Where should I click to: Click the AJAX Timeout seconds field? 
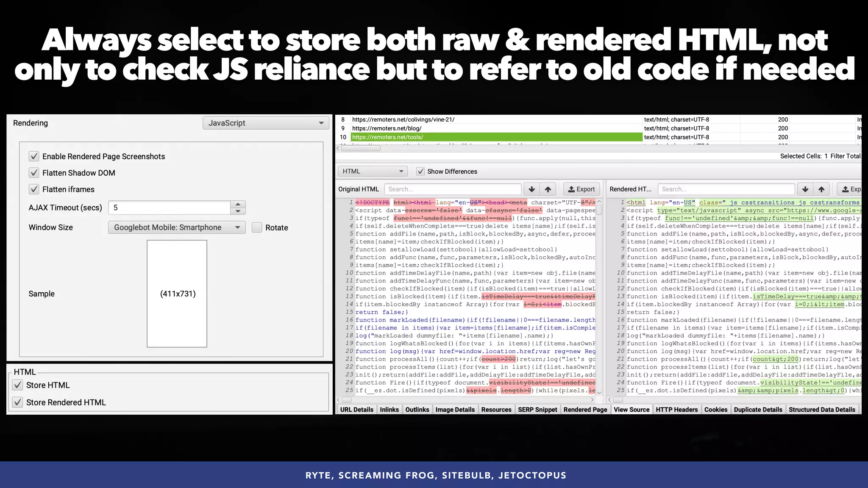(x=170, y=208)
